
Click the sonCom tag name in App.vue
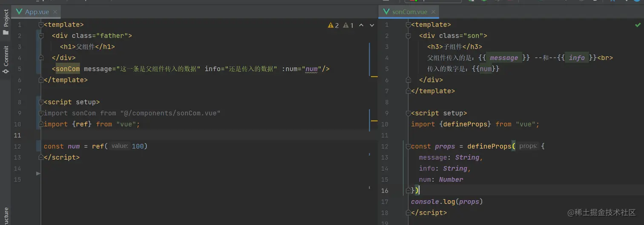coord(68,69)
